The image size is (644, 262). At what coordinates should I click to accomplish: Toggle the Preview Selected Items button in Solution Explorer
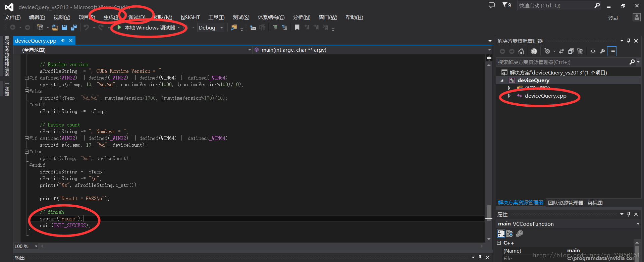612,51
